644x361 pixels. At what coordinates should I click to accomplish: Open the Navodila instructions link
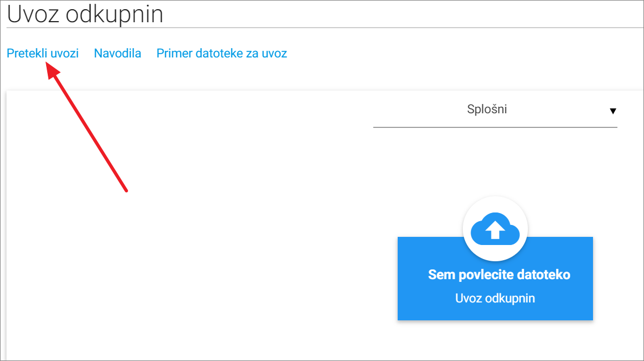[118, 53]
